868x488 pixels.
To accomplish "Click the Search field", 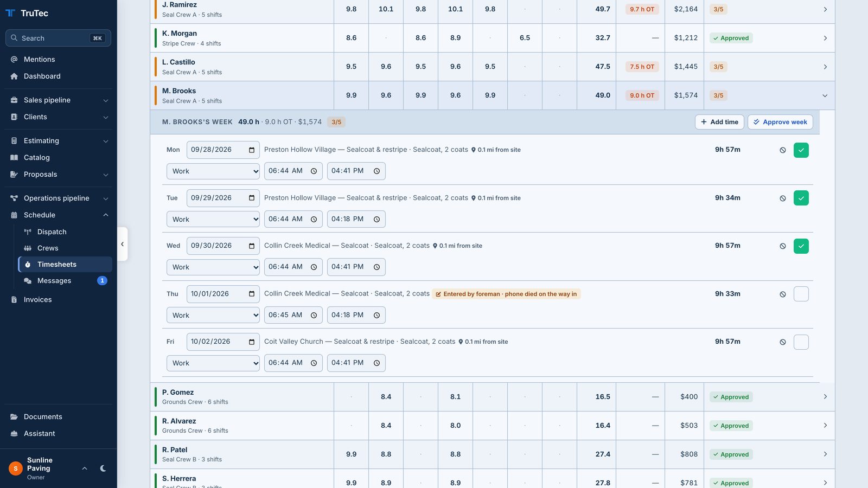I will (x=58, y=38).
